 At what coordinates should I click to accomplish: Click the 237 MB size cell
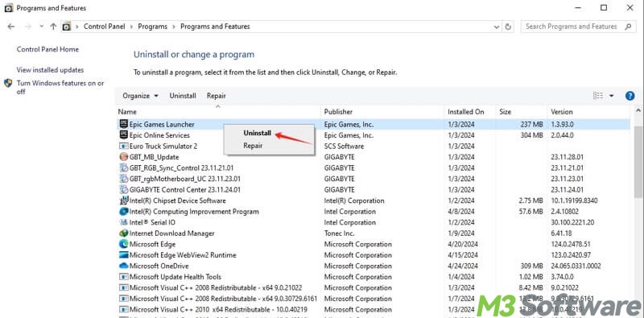[x=531, y=124]
